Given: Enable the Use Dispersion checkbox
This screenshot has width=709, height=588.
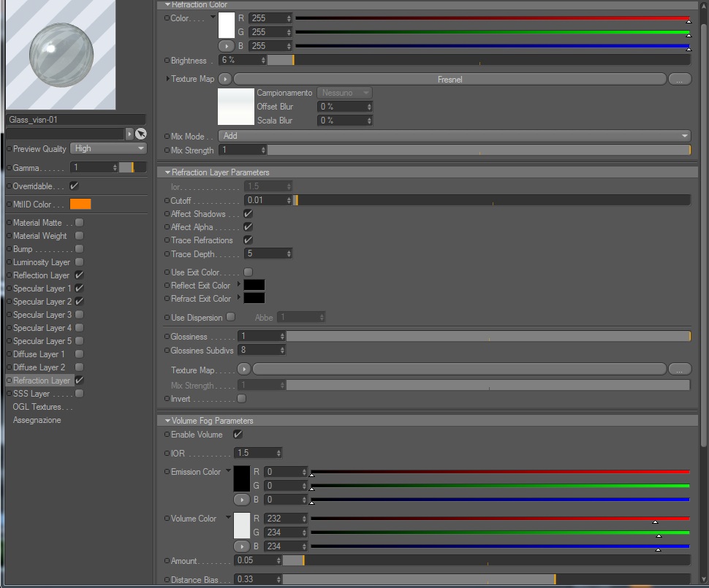Looking at the screenshot, I should [x=230, y=317].
